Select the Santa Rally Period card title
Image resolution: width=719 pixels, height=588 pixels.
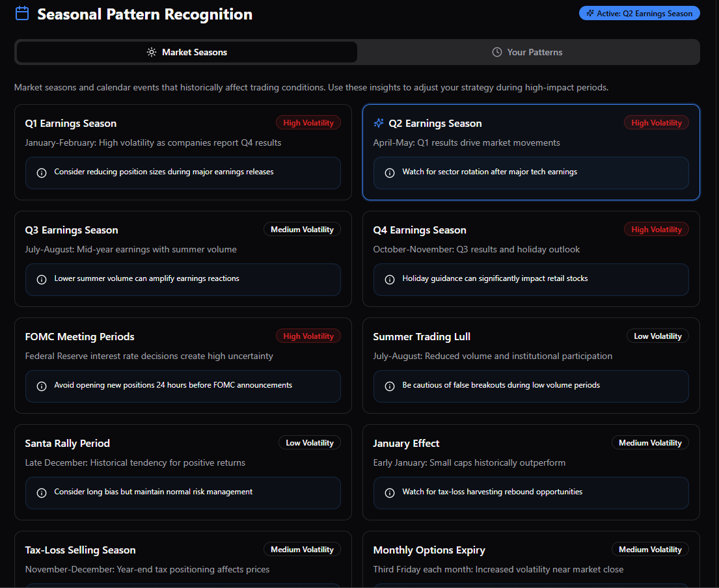tap(68, 444)
